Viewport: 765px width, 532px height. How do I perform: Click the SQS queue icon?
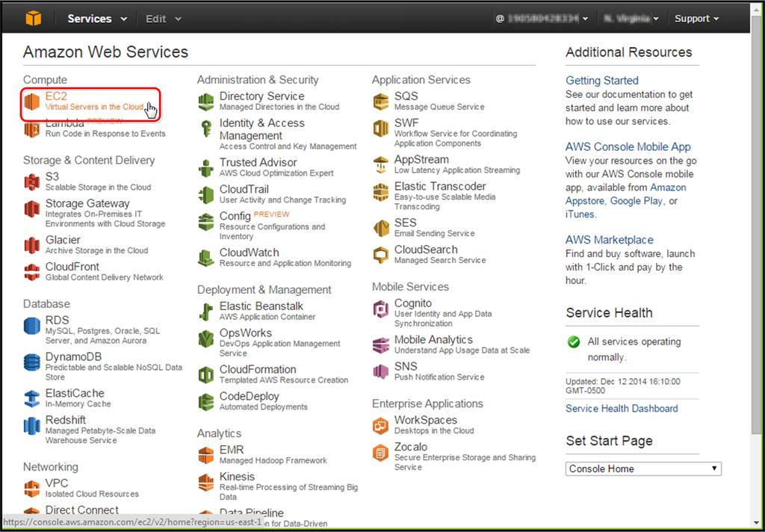(381, 102)
